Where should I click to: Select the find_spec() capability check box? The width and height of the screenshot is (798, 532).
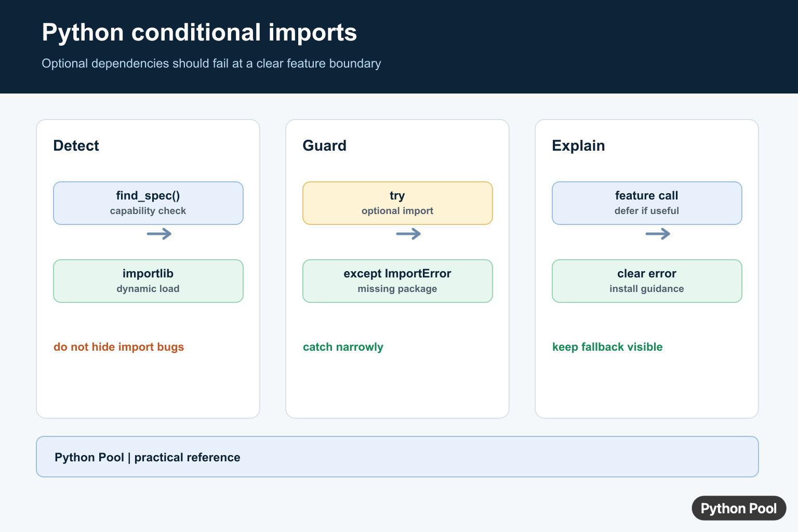(148, 203)
